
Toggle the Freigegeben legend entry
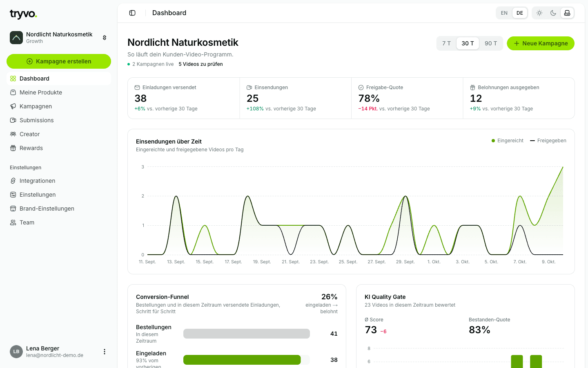[548, 141]
